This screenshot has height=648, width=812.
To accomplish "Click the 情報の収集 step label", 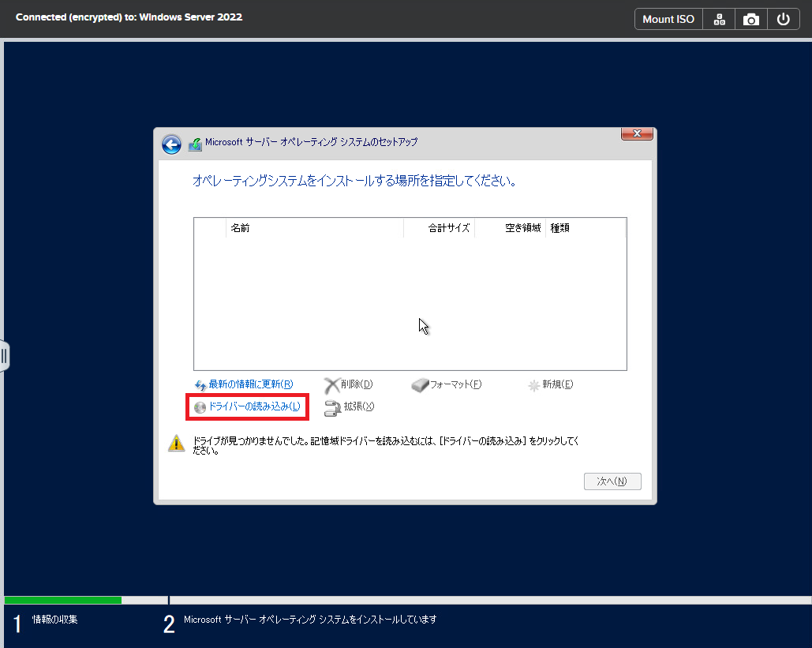I will coord(55,620).
